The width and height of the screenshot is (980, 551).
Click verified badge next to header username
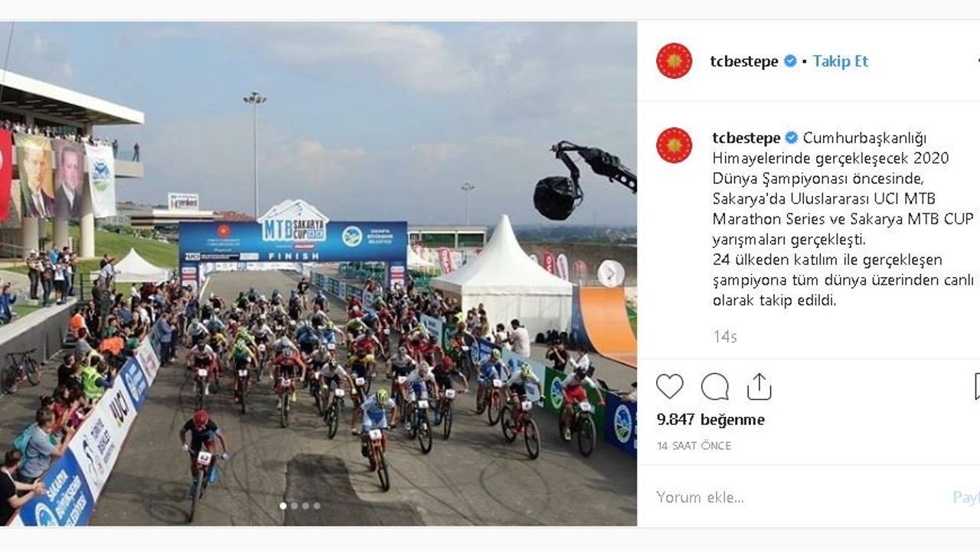[790, 61]
